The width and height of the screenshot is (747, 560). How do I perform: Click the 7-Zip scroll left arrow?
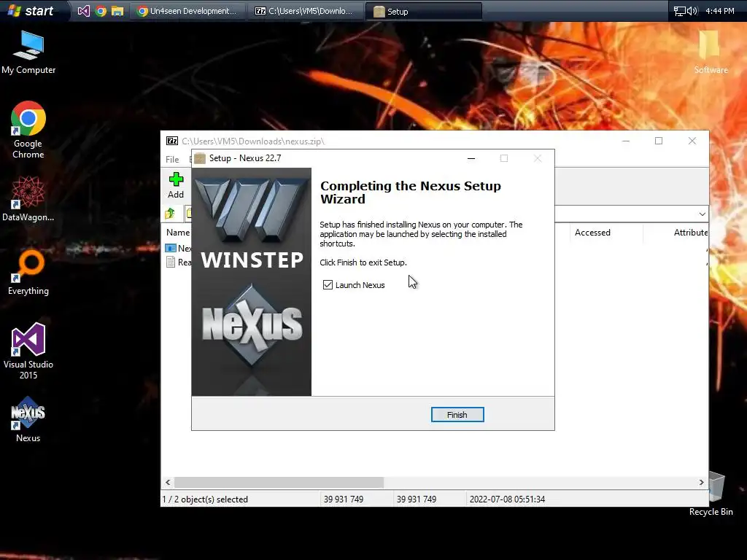(x=168, y=483)
